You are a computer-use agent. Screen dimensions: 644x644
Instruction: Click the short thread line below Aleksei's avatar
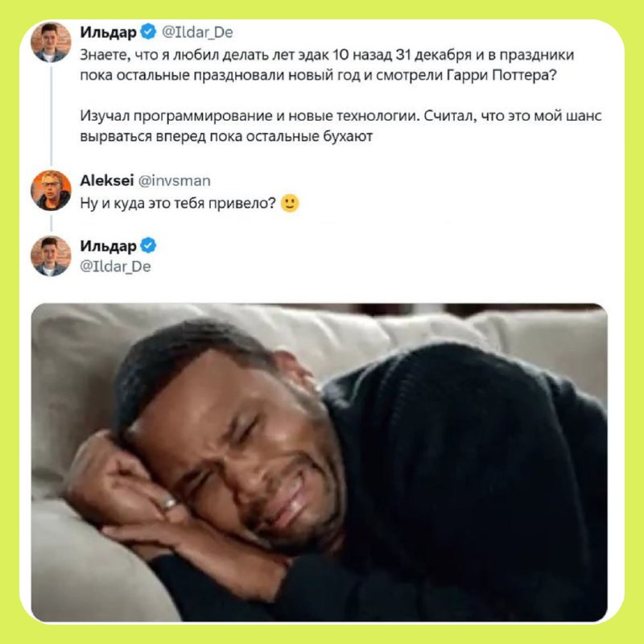(x=52, y=224)
